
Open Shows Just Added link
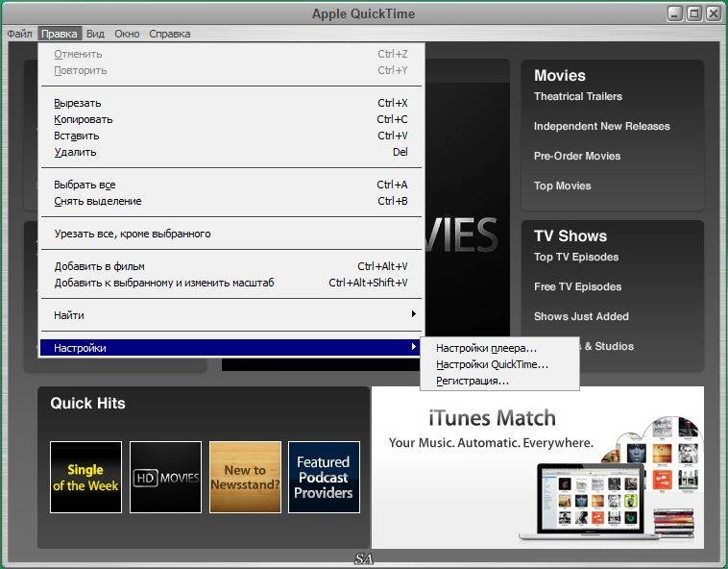(x=581, y=316)
